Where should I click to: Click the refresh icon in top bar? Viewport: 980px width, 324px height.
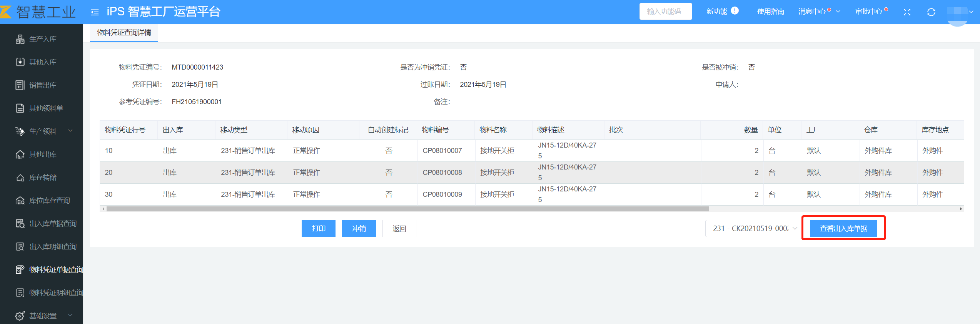pos(931,12)
